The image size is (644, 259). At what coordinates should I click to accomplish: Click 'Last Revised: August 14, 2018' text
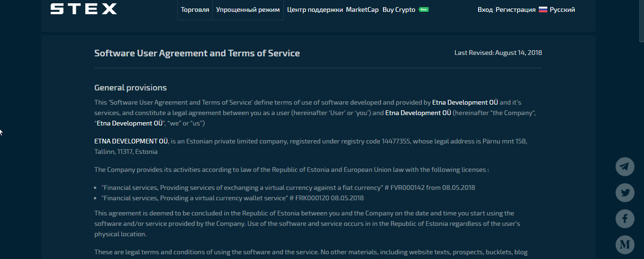tap(498, 53)
